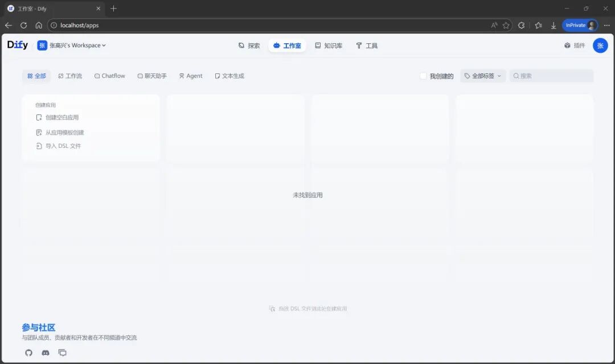615x364 pixels.
Task: Go back in the browser
Action: [9, 26]
